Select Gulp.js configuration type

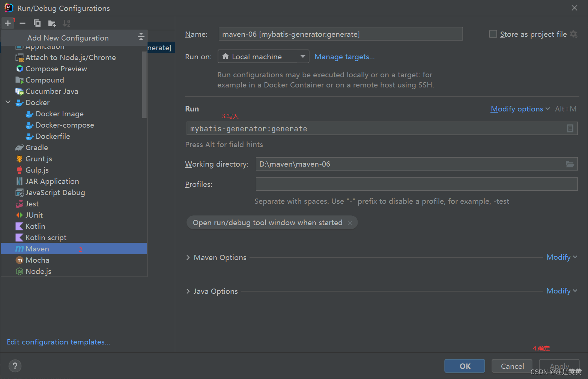pos(74,170)
